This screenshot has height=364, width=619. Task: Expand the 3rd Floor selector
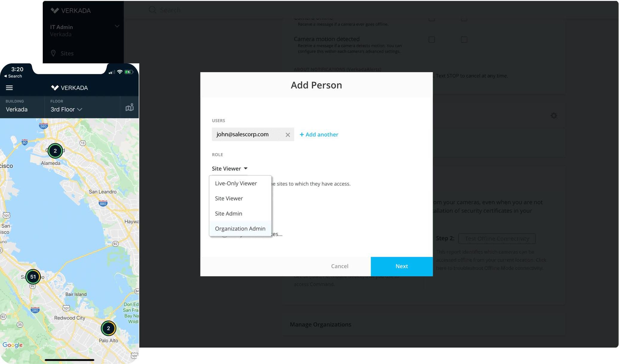point(66,109)
